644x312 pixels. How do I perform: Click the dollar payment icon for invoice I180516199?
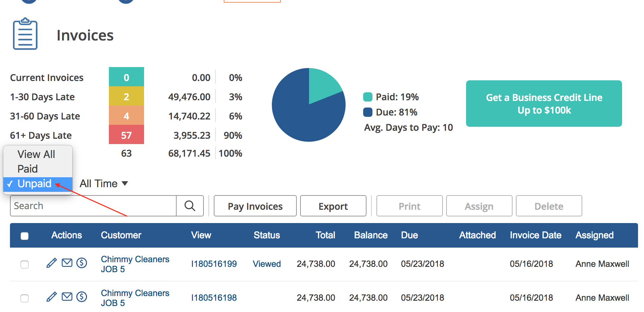click(x=82, y=263)
